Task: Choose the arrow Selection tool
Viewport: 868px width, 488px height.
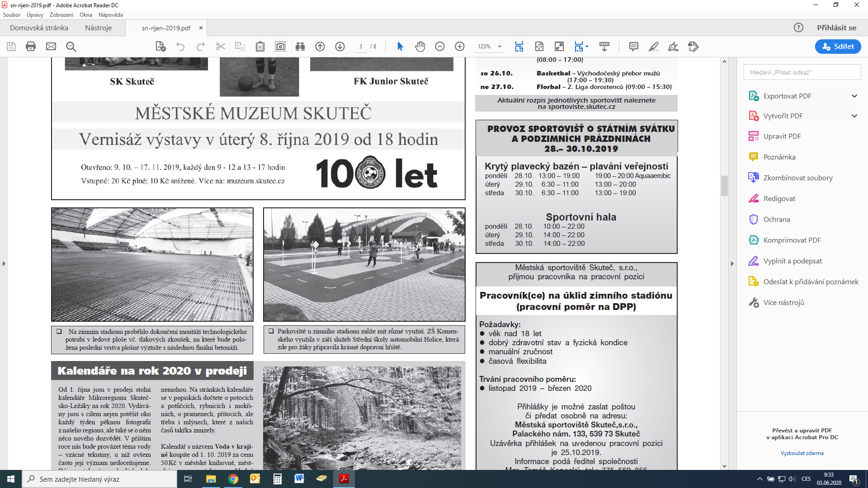Action: pyautogui.click(x=400, y=47)
